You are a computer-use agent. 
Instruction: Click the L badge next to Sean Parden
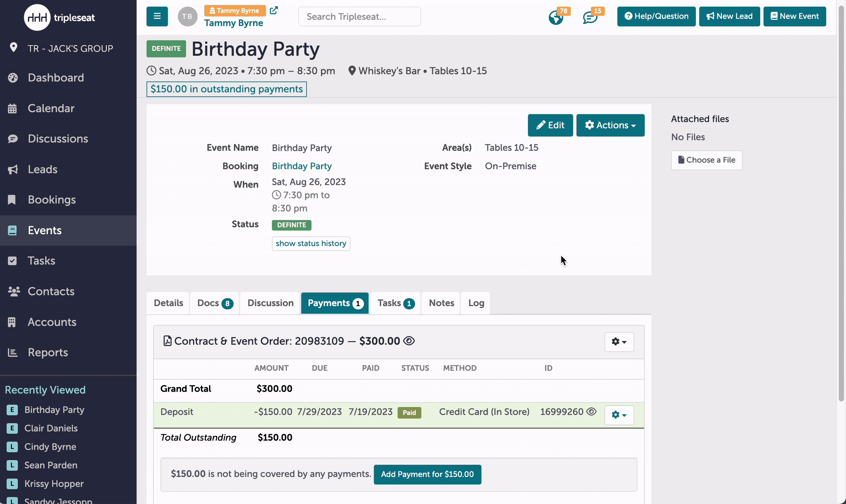click(12, 465)
